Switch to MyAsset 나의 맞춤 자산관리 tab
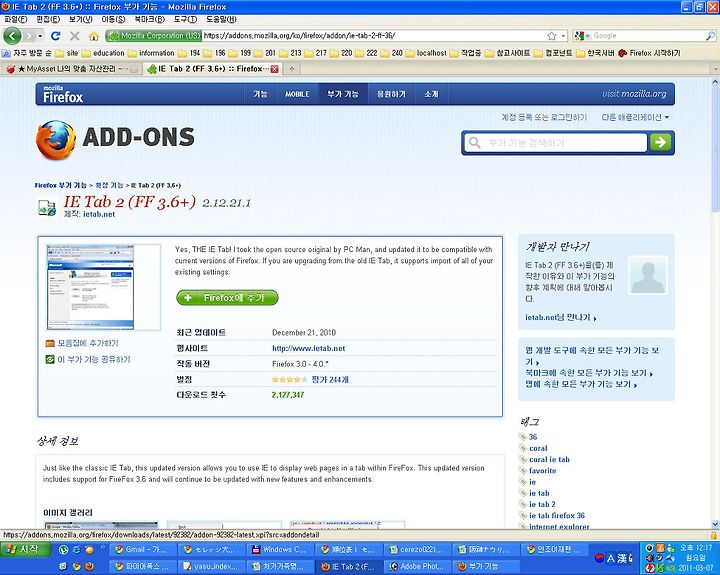 71,69
